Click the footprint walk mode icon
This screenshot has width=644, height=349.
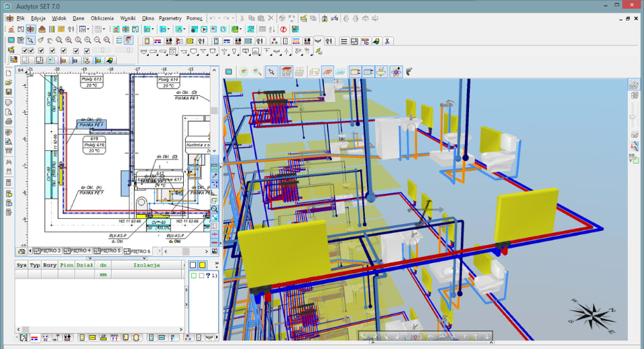(x=409, y=72)
